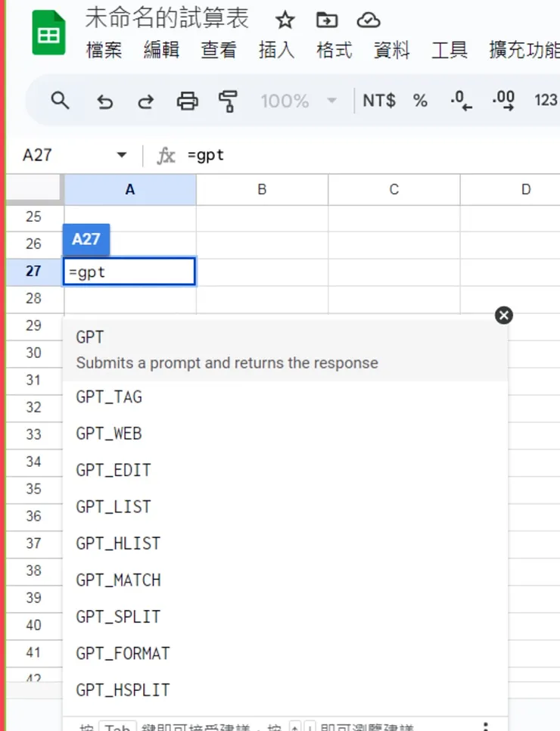Click the fx function icon

[166, 155]
